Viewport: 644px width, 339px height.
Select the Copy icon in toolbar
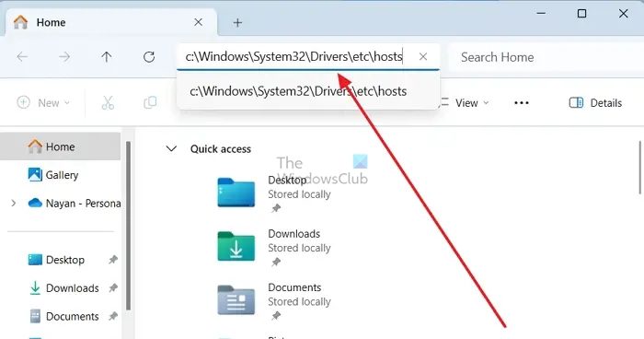(x=150, y=103)
